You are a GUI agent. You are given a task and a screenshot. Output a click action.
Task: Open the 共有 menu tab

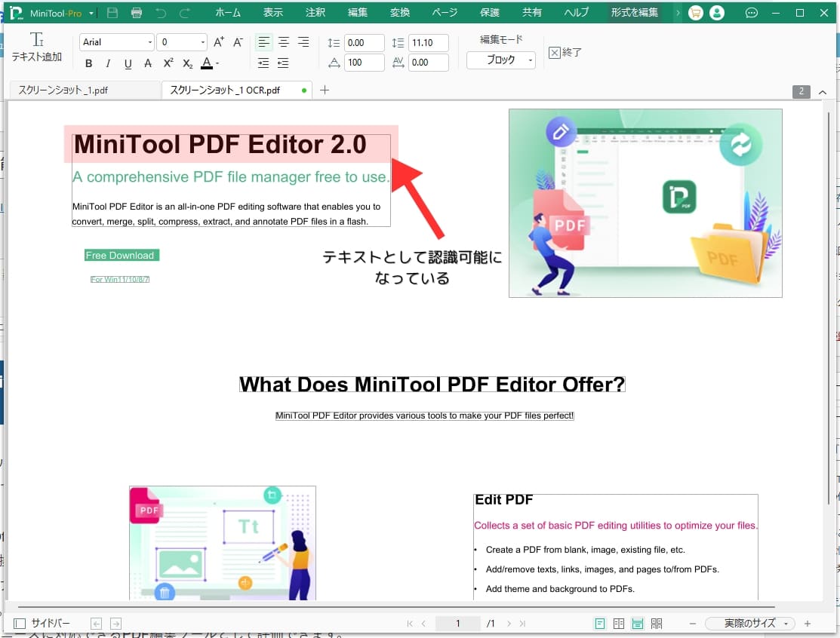click(x=532, y=12)
